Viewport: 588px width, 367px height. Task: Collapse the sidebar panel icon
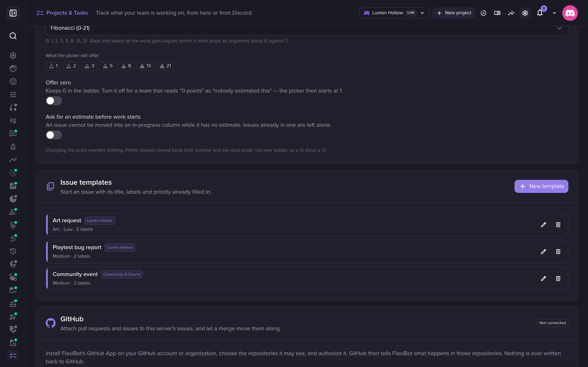13,13
